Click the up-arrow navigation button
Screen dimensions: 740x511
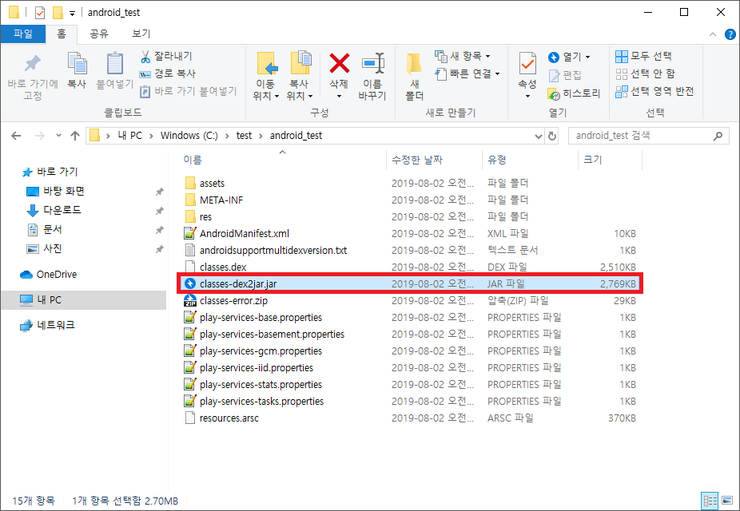coord(69,135)
